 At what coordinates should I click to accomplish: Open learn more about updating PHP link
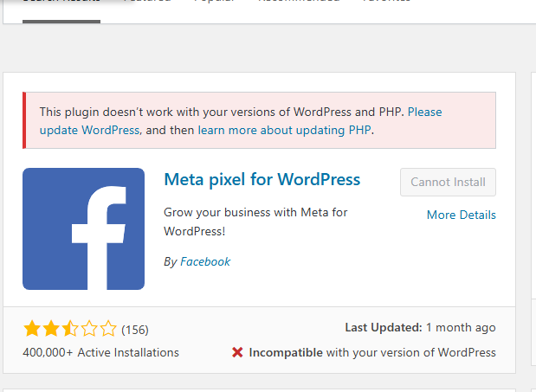point(284,130)
